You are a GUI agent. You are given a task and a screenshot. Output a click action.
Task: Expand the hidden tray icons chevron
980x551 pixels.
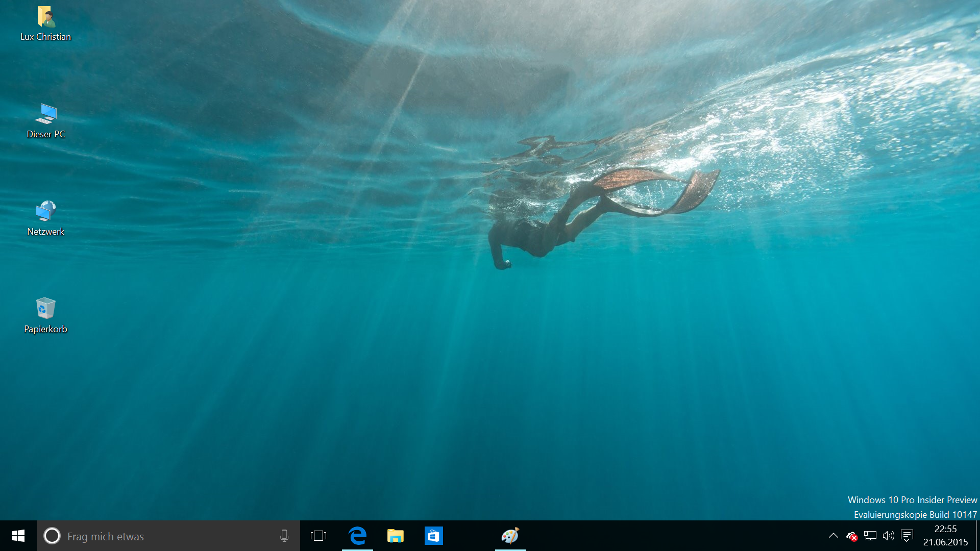point(834,536)
